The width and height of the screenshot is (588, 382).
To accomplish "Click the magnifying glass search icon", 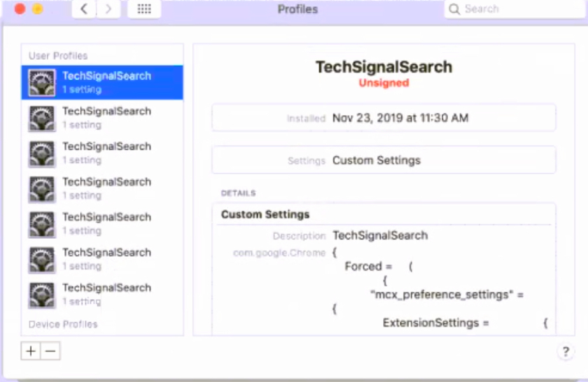I will [x=454, y=10].
